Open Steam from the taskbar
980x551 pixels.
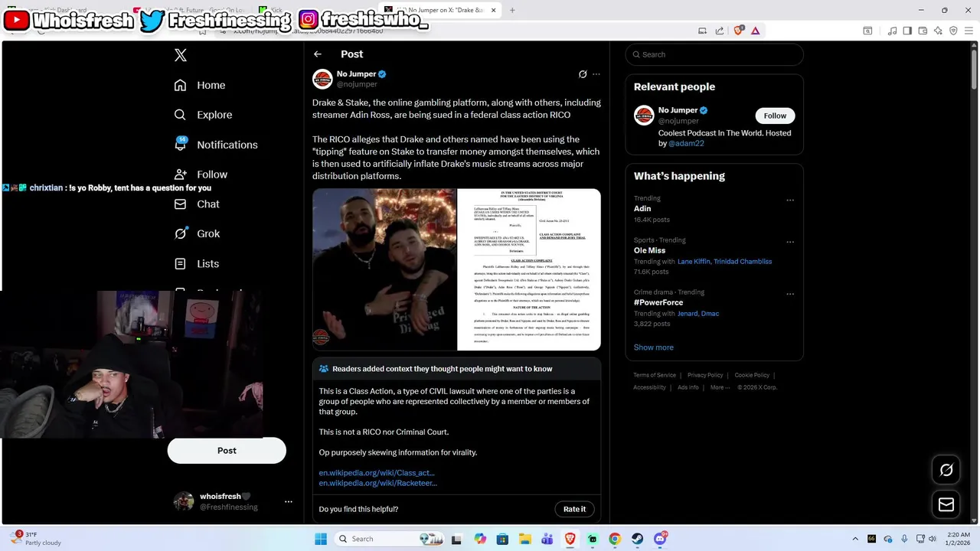(638, 539)
